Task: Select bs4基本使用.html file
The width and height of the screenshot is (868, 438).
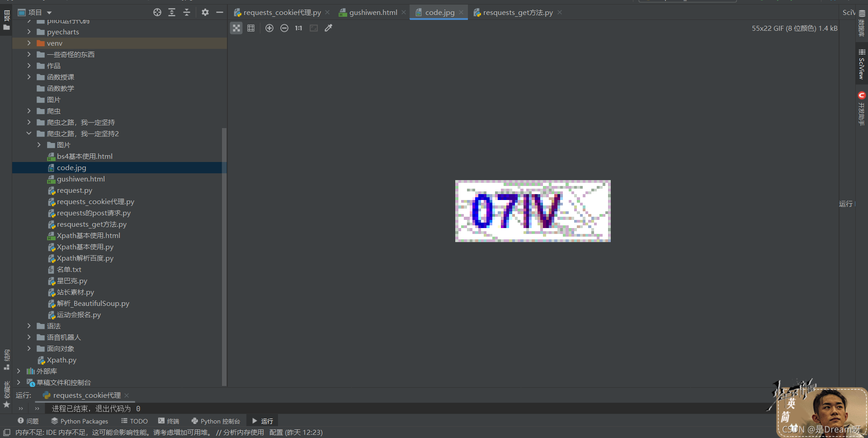Action: click(x=85, y=156)
